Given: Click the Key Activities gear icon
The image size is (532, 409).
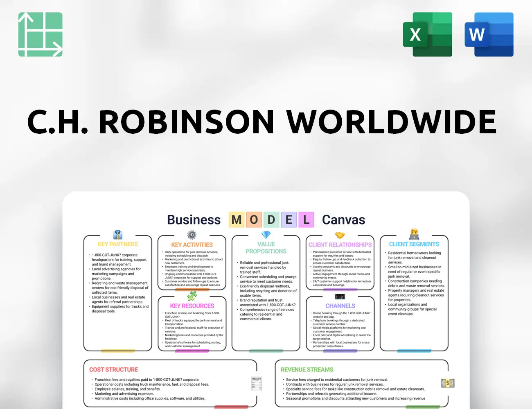Looking at the screenshot, I should click(x=192, y=235).
